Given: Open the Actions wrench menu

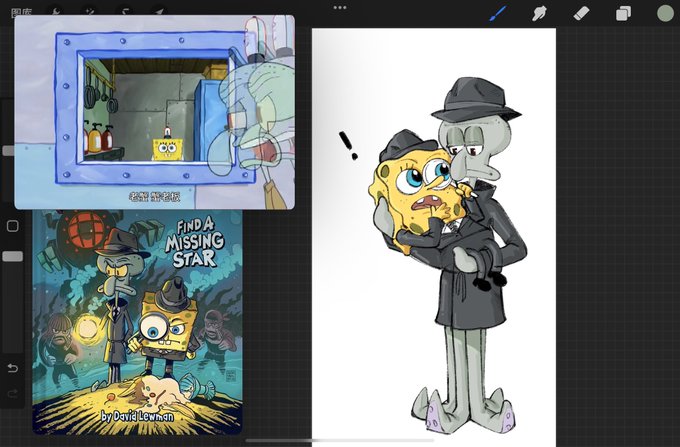Looking at the screenshot, I should pyautogui.click(x=56, y=11).
